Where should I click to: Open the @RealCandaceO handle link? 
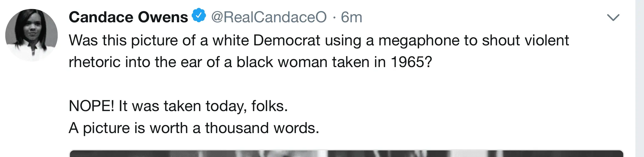coord(269,17)
